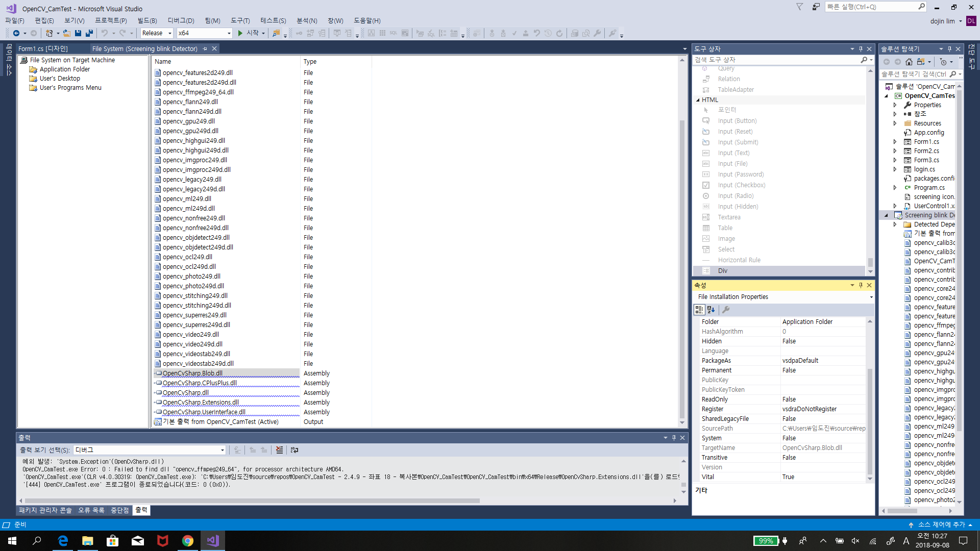Select OpenCvSharp.Extensions.dll in the file list
Image resolution: width=980 pixels, height=551 pixels.
pos(201,403)
